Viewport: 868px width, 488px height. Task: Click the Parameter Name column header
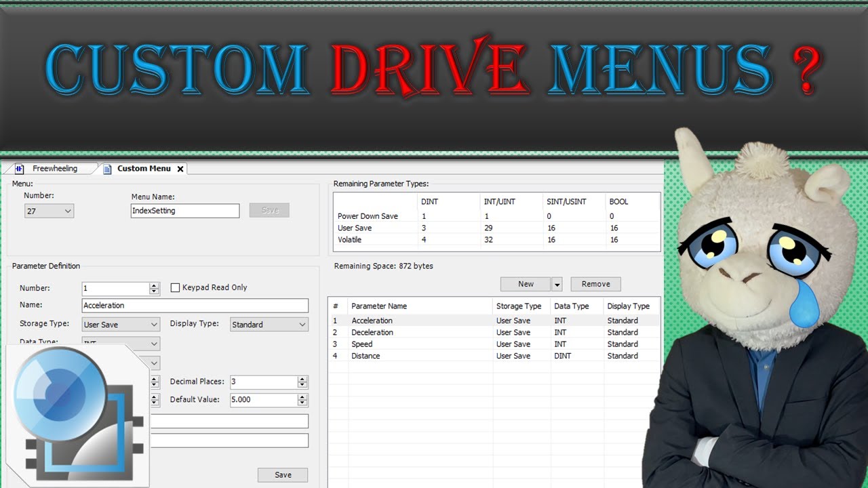(x=378, y=306)
